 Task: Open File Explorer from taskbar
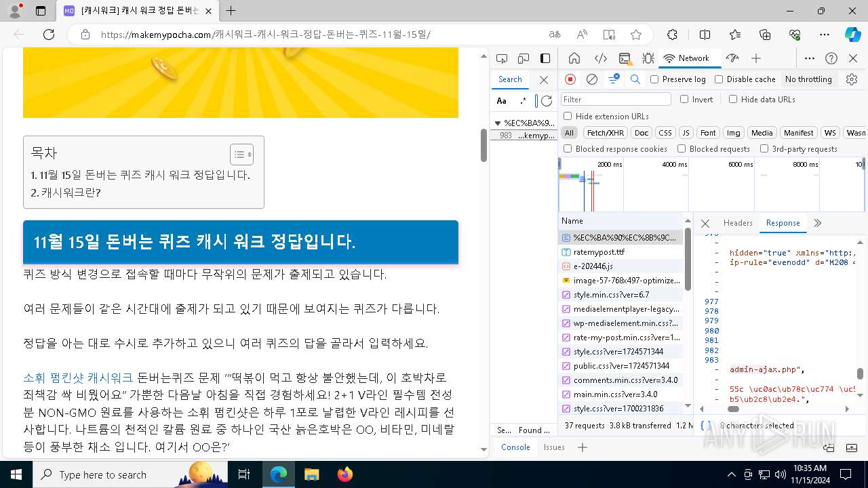click(x=311, y=474)
